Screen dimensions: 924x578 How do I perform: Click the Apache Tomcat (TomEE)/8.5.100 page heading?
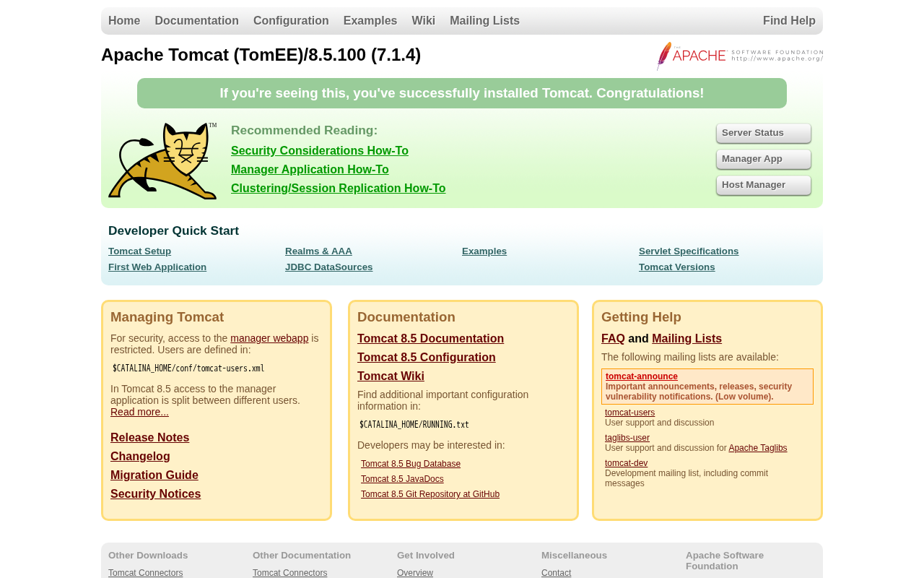coord(261,55)
